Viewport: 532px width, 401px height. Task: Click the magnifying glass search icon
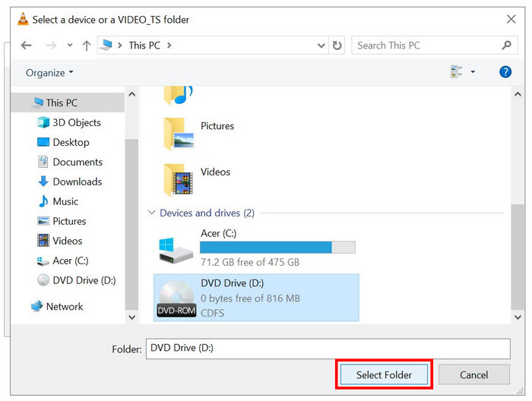(x=506, y=45)
